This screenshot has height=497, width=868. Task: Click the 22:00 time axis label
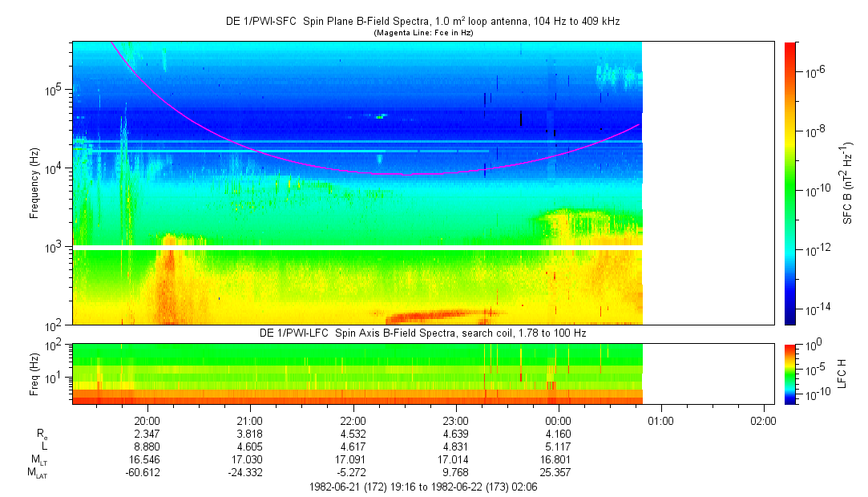[x=353, y=420]
